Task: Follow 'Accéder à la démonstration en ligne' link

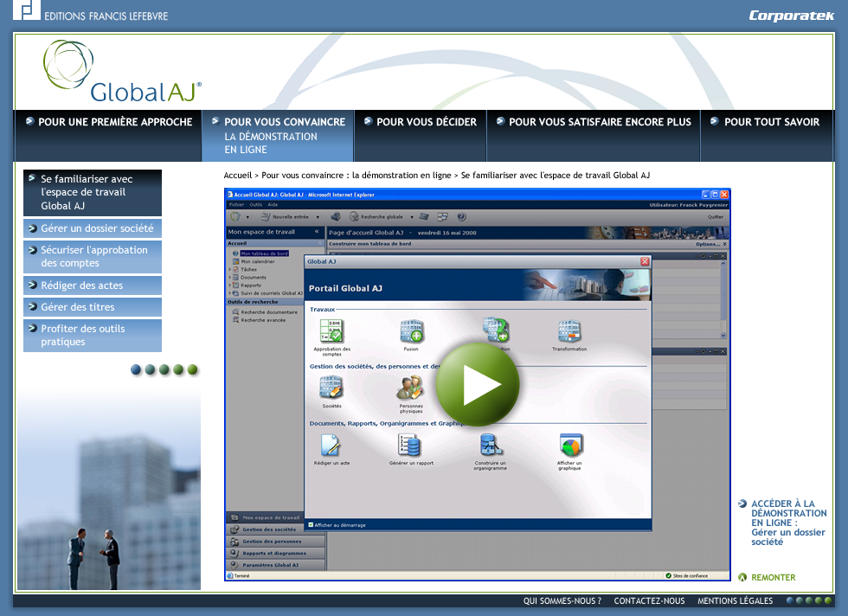Action: point(783,523)
